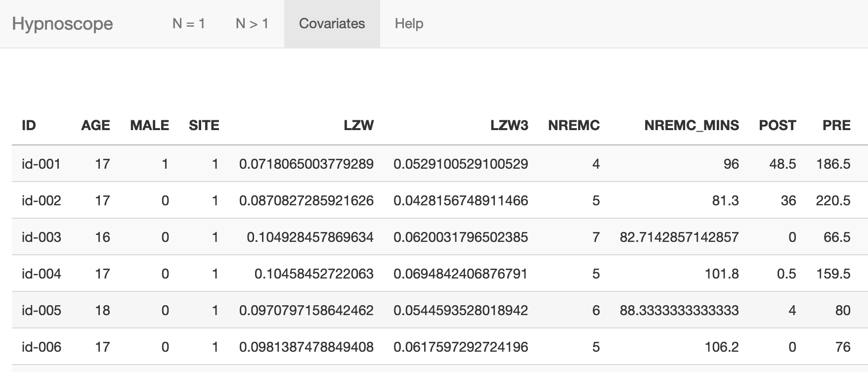This screenshot has width=868, height=372.
Task: Click the ID column header
Action: [x=29, y=126]
